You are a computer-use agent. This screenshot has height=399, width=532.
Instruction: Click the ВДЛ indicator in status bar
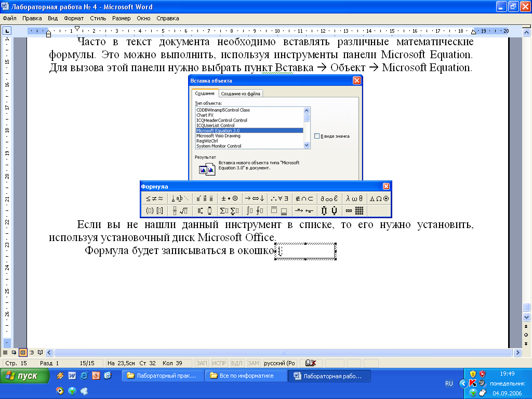[237, 363]
